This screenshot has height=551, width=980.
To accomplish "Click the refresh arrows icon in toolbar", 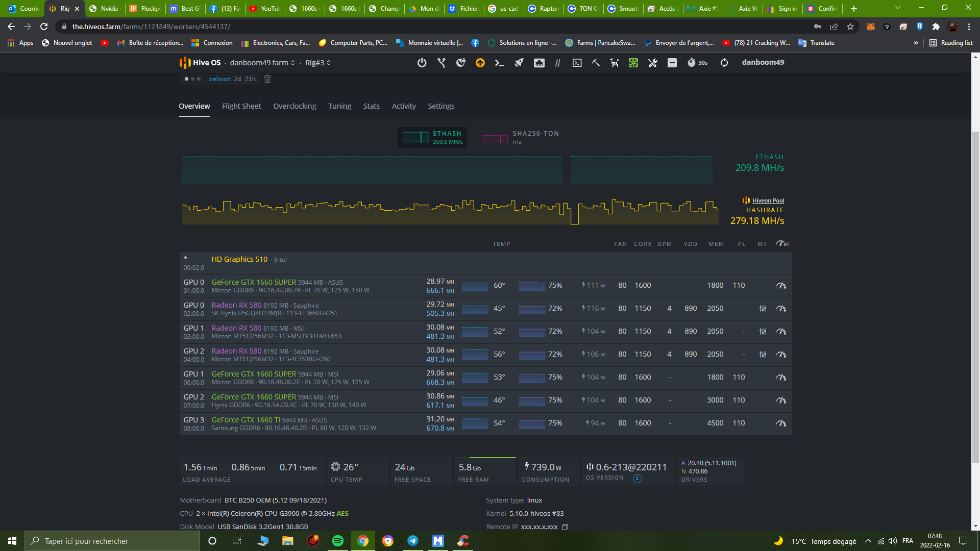I will (724, 63).
